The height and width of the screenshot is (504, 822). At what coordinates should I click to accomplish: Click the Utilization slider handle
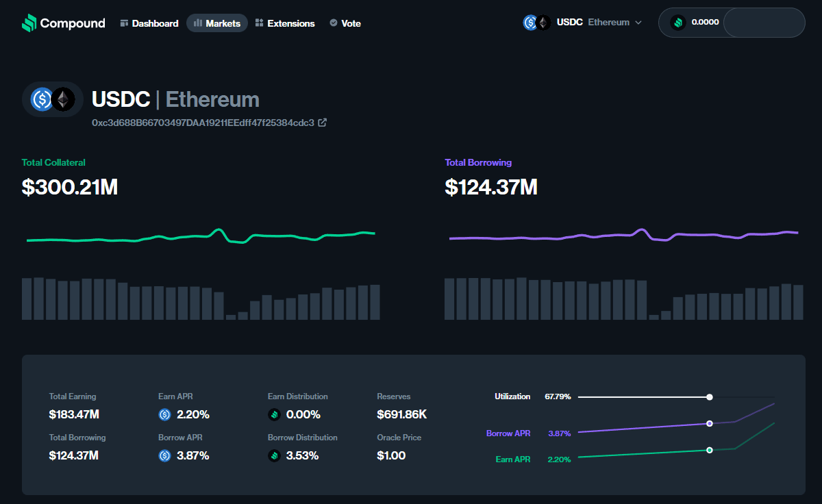click(x=709, y=396)
